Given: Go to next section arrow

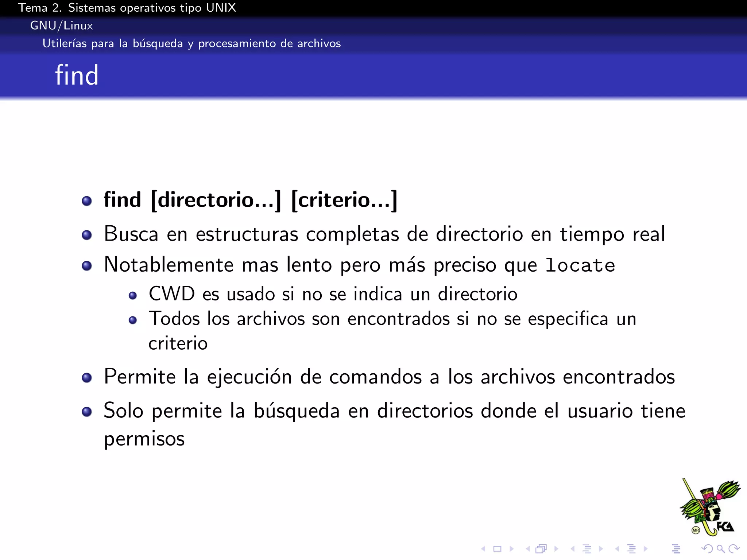Looking at the screenshot, I should click(x=646, y=549).
